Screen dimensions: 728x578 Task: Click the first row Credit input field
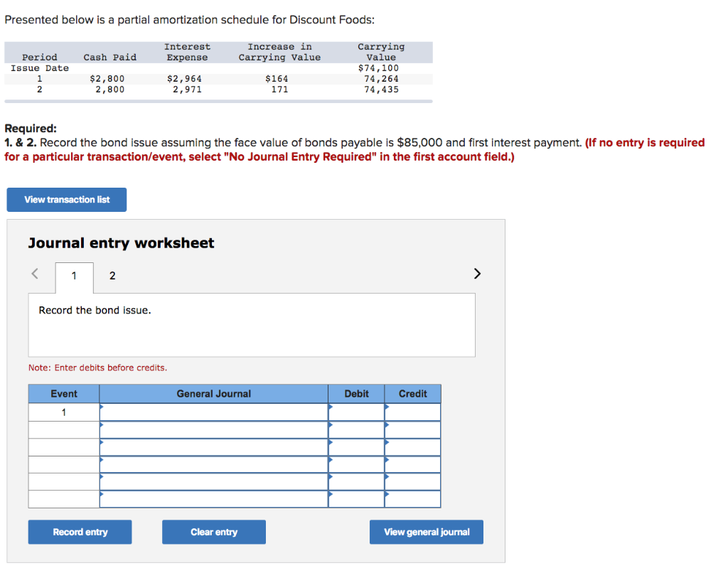412,411
